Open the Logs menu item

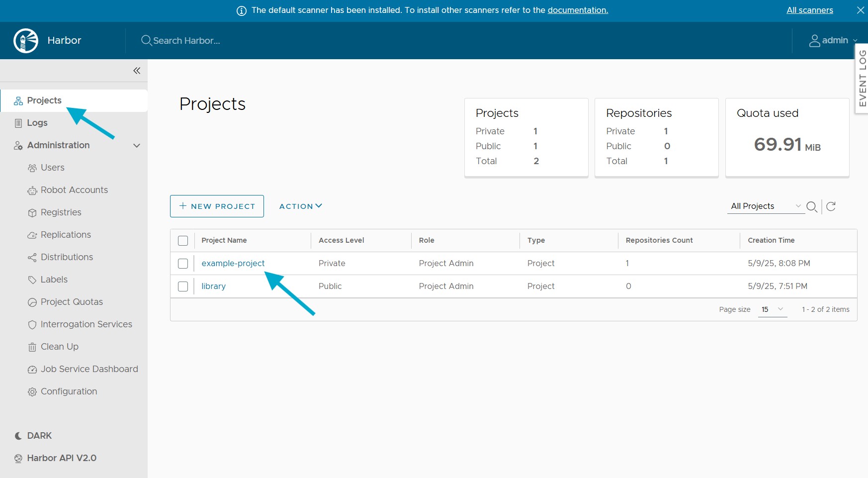coord(37,123)
